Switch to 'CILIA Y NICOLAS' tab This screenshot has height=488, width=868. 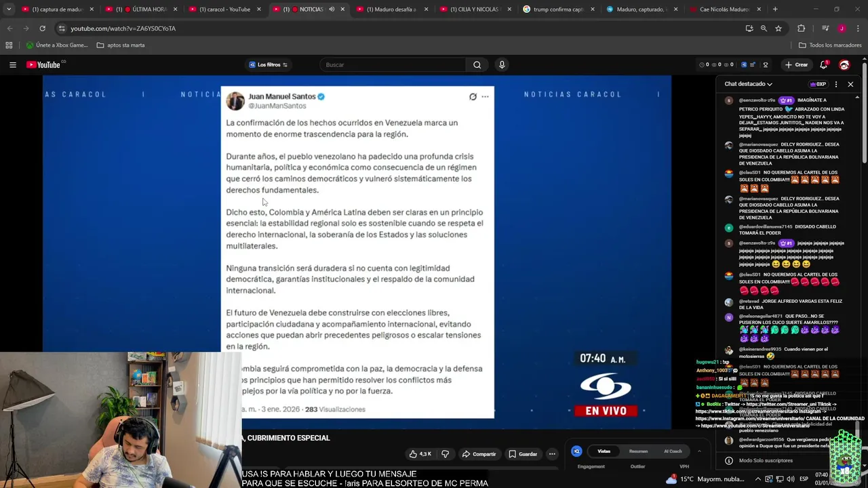tap(475, 9)
